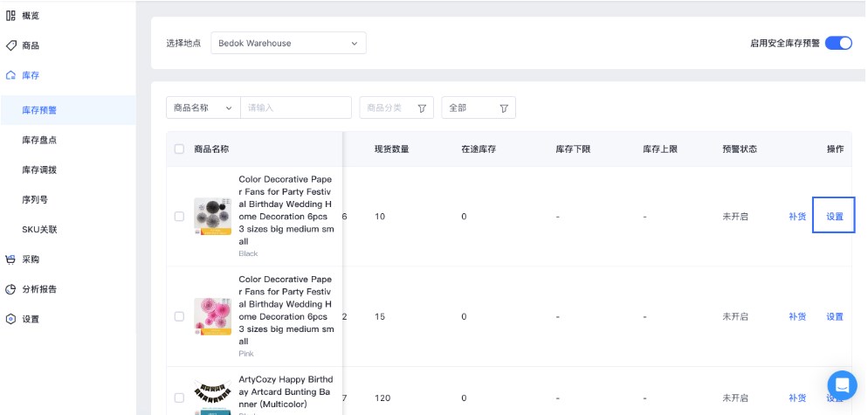
Task: Open 库存盘点 in the sidebar menu
Action: 39,140
